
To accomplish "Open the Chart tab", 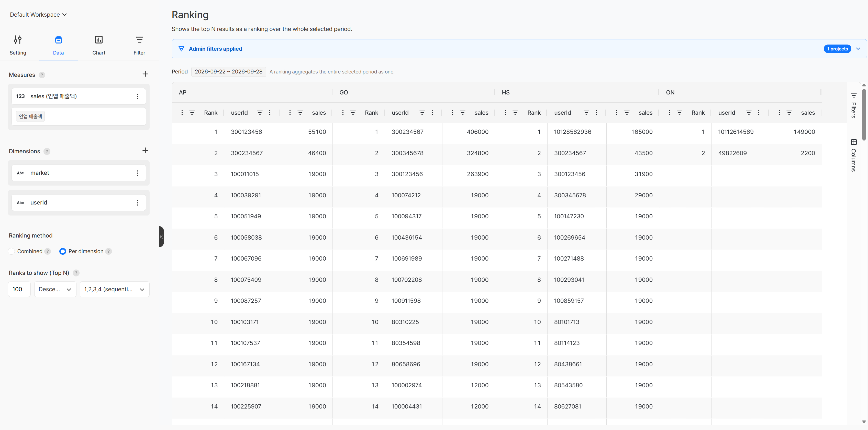I will (x=99, y=45).
